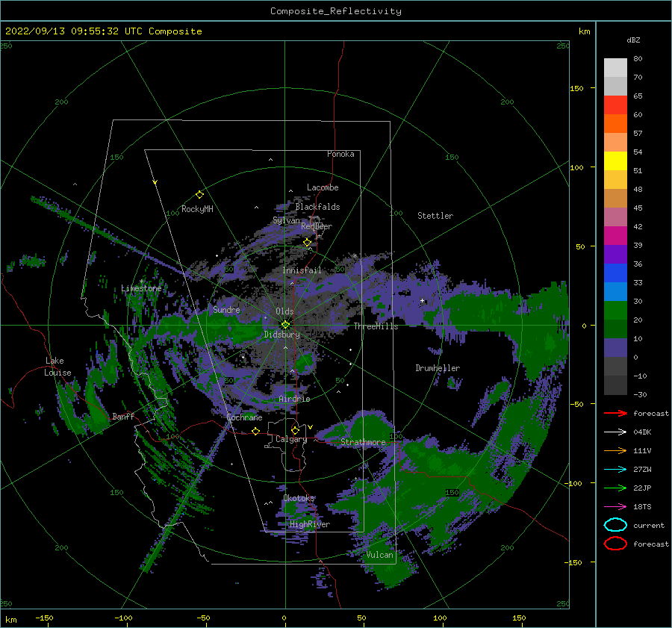Click the yellow diamond marker above Calgary

point(295,430)
